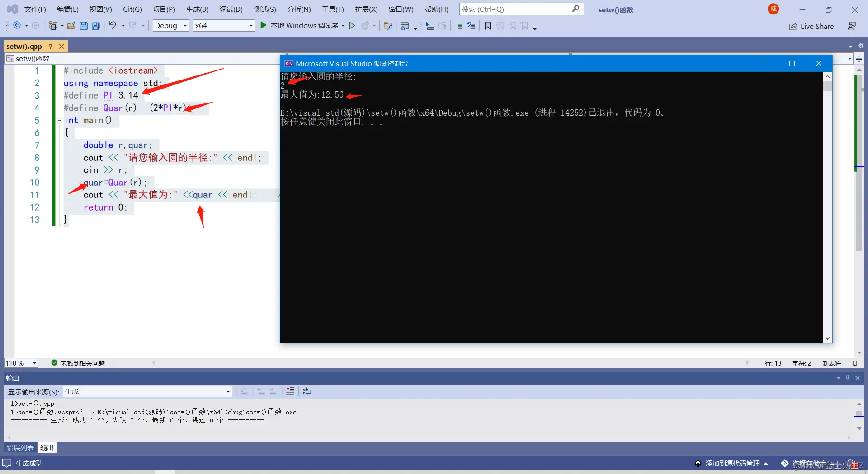
Task: Pin the setw().cpp tab
Action: coord(51,46)
